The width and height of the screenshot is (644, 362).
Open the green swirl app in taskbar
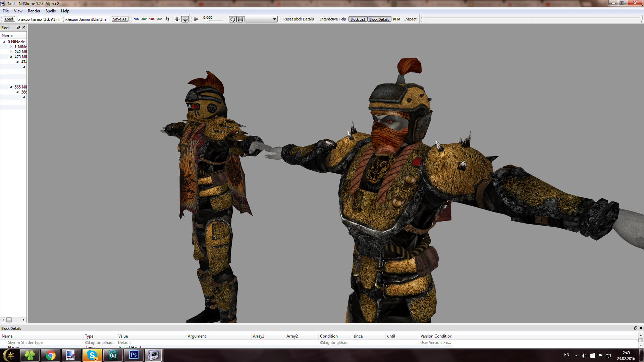pos(113,355)
